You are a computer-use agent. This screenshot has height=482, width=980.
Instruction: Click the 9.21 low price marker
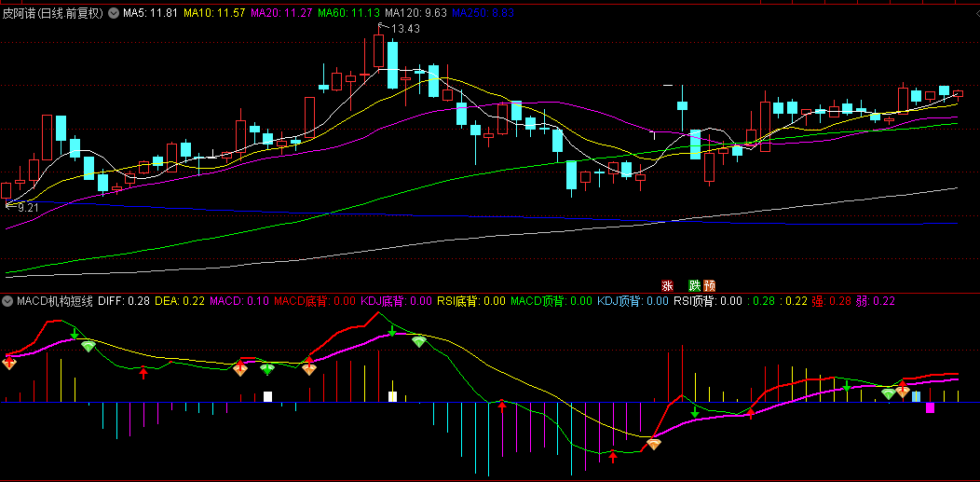(x=22, y=208)
